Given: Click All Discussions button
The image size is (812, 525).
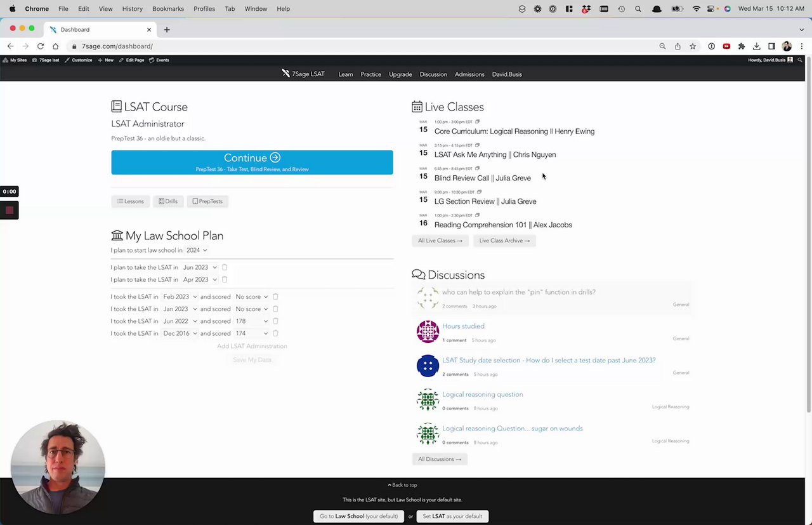Looking at the screenshot, I should tap(440, 459).
